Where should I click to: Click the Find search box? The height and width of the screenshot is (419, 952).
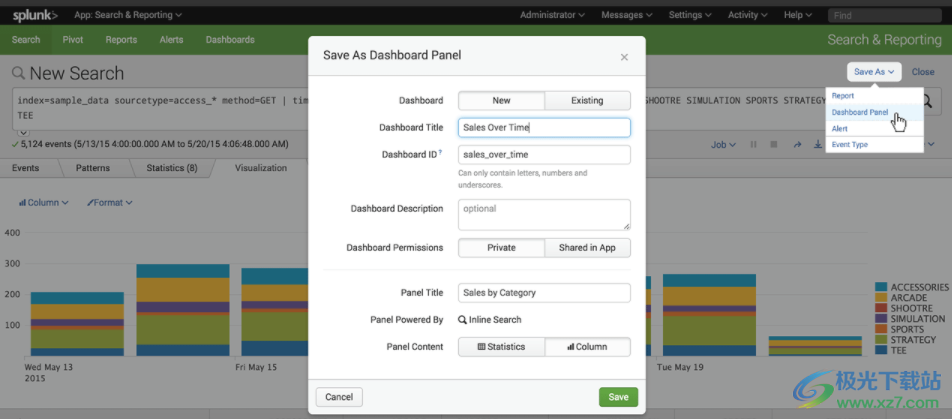pyautogui.click(x=884, y=15)
